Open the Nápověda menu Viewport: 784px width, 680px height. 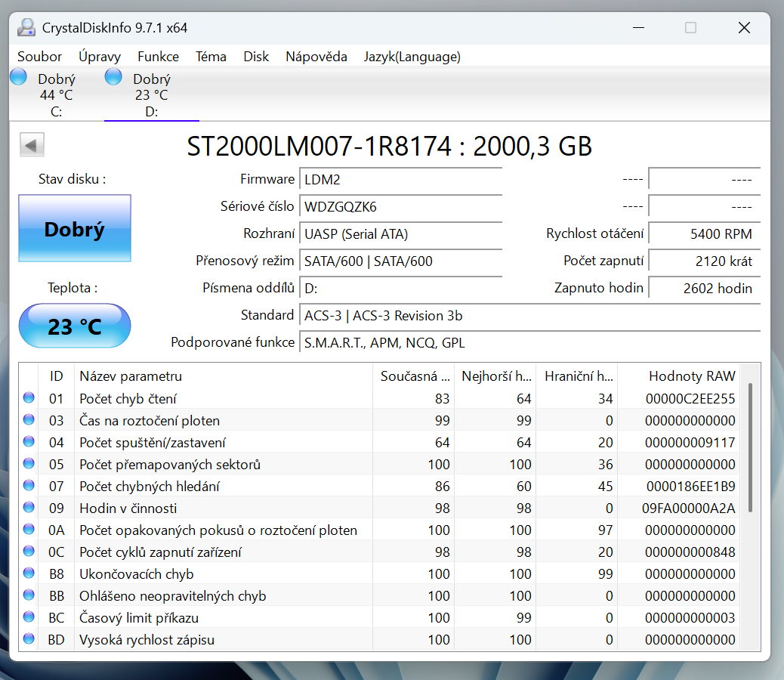click(x=316, y=56)
